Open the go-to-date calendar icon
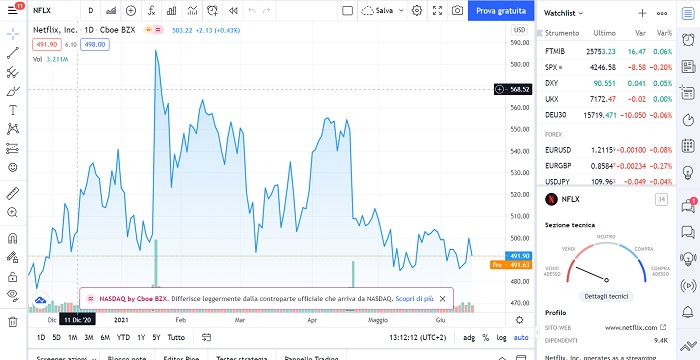Viewport: 700px width, 360px height. [x=206, y=338]
